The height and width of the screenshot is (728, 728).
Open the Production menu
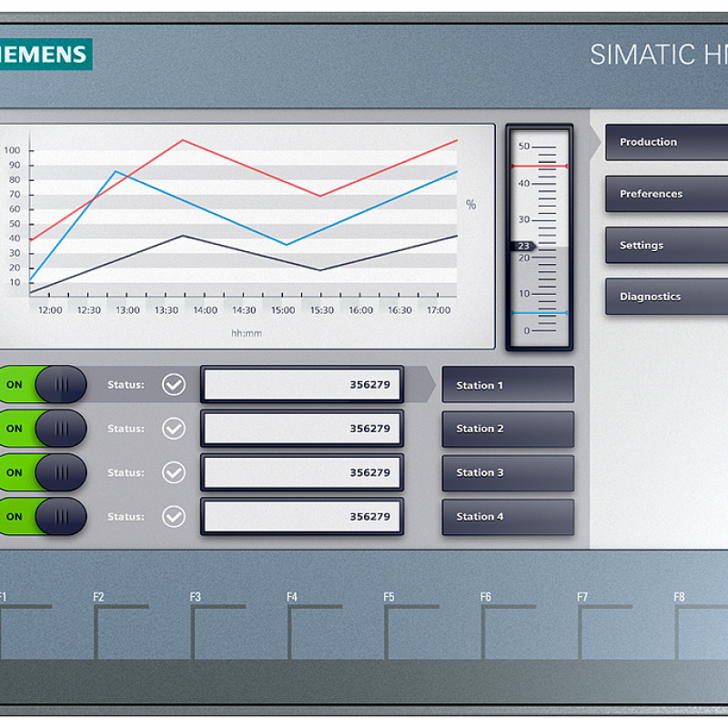[x=666, y=143]
